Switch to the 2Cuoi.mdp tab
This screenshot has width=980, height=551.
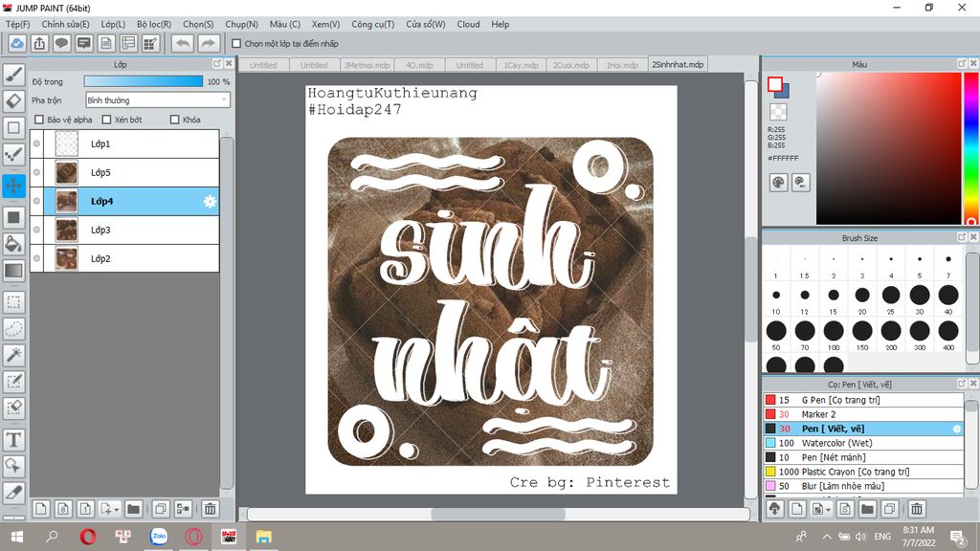pos(571,65)
